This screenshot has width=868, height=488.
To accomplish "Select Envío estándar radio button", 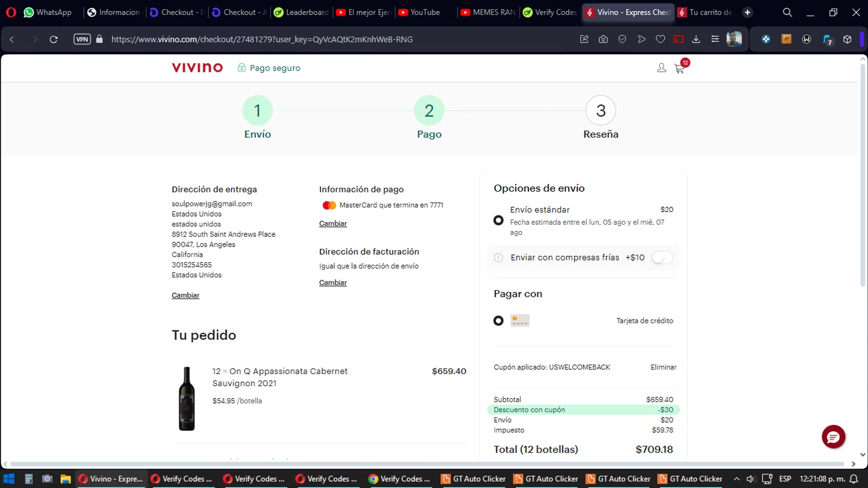I will click(498, 221).
